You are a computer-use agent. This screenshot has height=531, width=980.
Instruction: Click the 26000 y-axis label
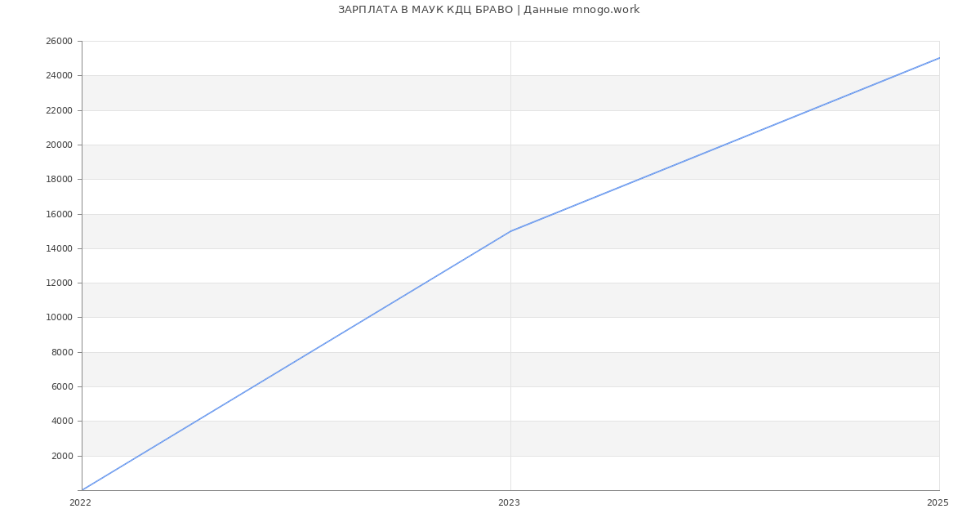pyautogui.click(x=59, y=42)
